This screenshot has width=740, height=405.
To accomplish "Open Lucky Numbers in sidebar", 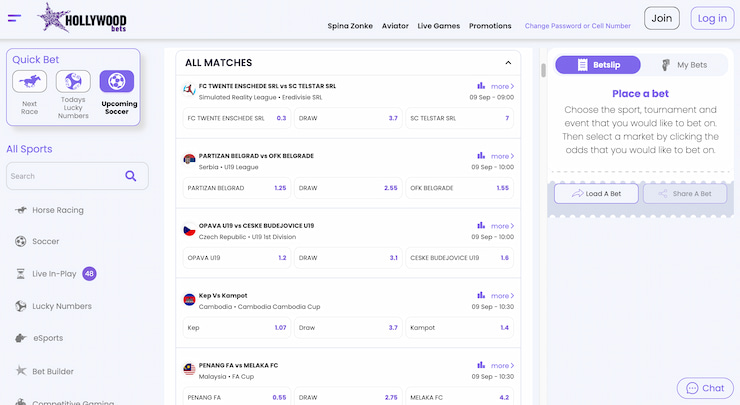I will [61, 306].
